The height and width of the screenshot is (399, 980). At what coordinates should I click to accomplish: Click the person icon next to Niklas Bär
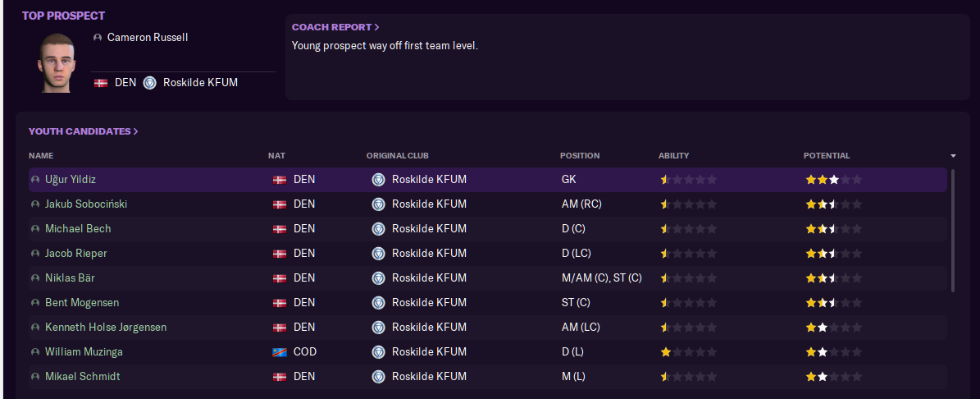(x=35, y=277)
